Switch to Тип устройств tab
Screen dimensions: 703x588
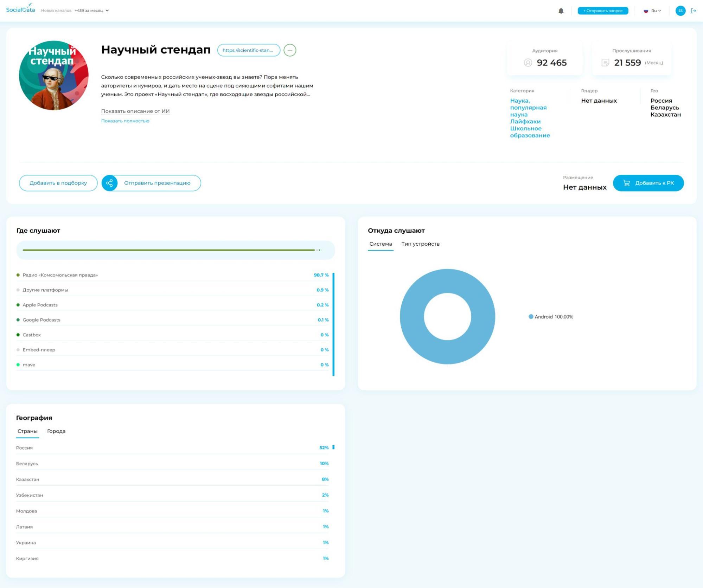coord(420,244)
